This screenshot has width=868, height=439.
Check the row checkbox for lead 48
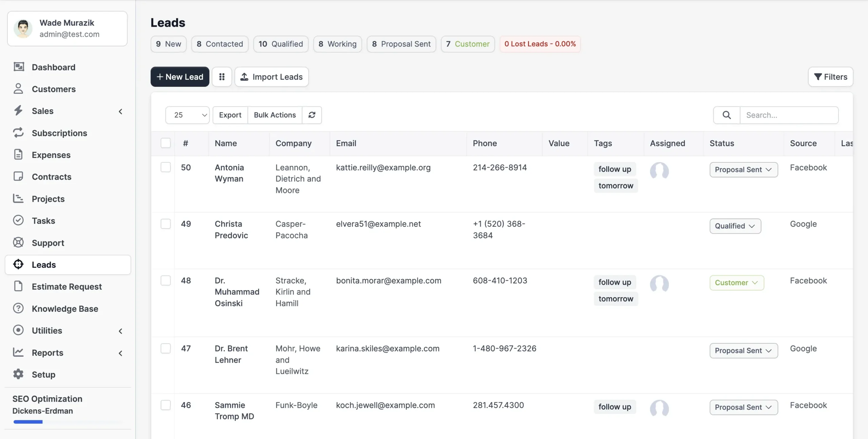coord(165,280)
